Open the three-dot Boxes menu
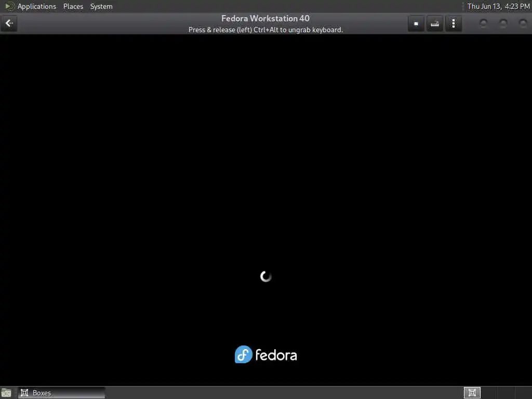This screenshot has height=399, width=532. [x=453, y=23]
